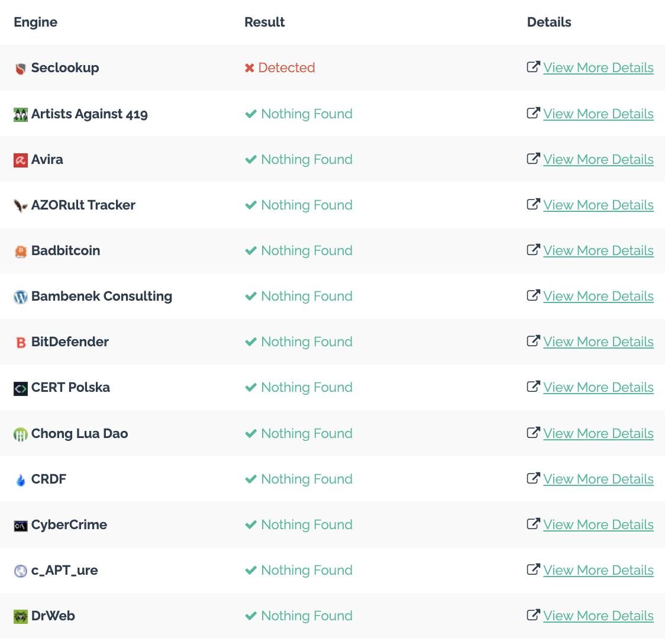
Task: Click the green checkmark next to Avira result
Action: [250, 159]
